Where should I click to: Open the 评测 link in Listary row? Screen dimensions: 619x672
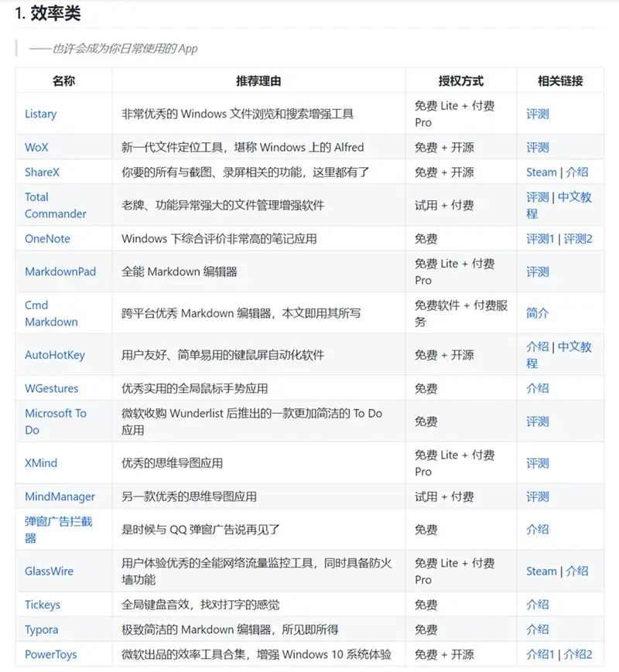coord(538,114)
